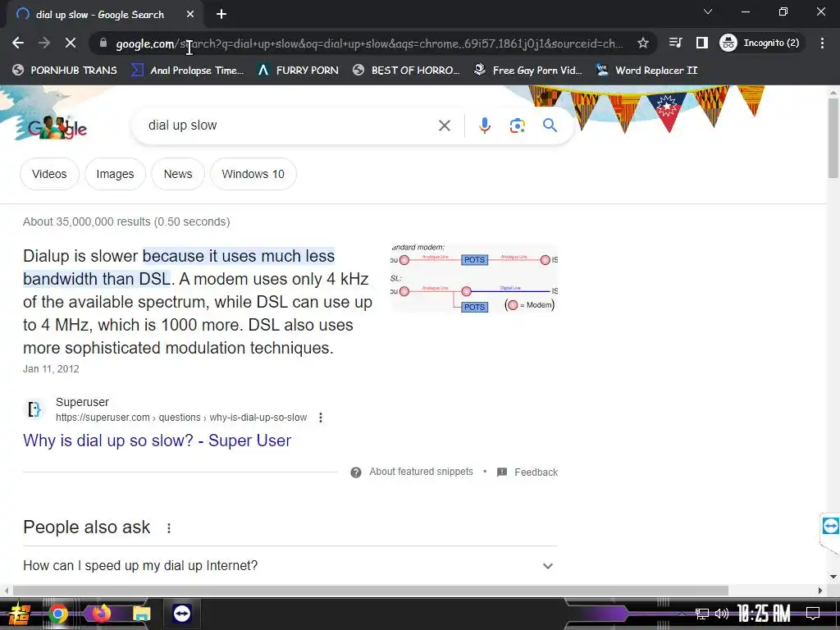Open the notification center icon

pos(813,614)
